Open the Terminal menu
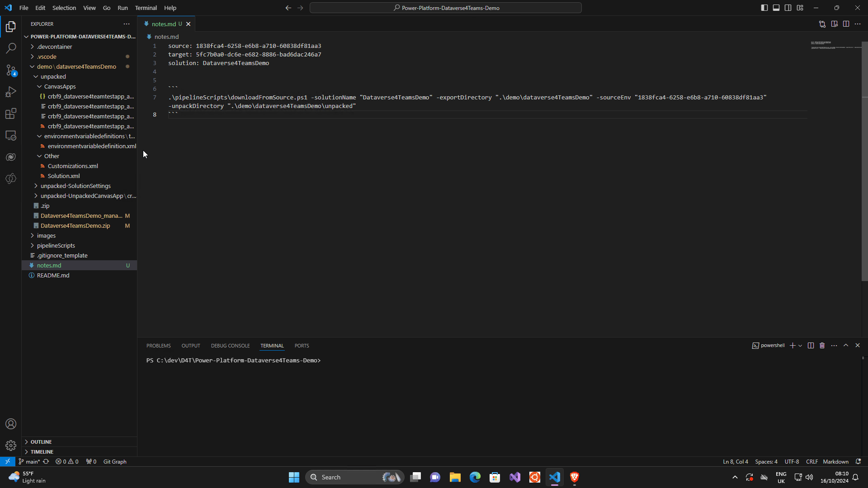Screen dimensions: 868x488 point(146,8)
